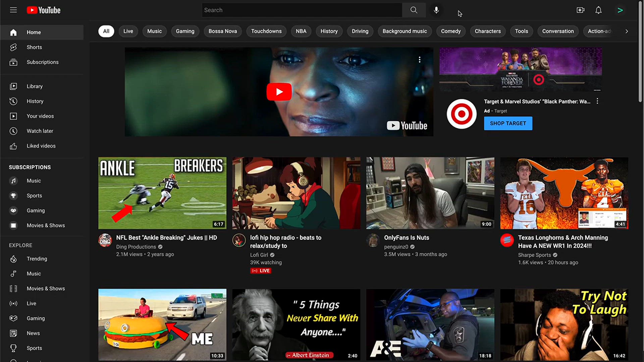Open Sharpe Sports channel link

534,255
